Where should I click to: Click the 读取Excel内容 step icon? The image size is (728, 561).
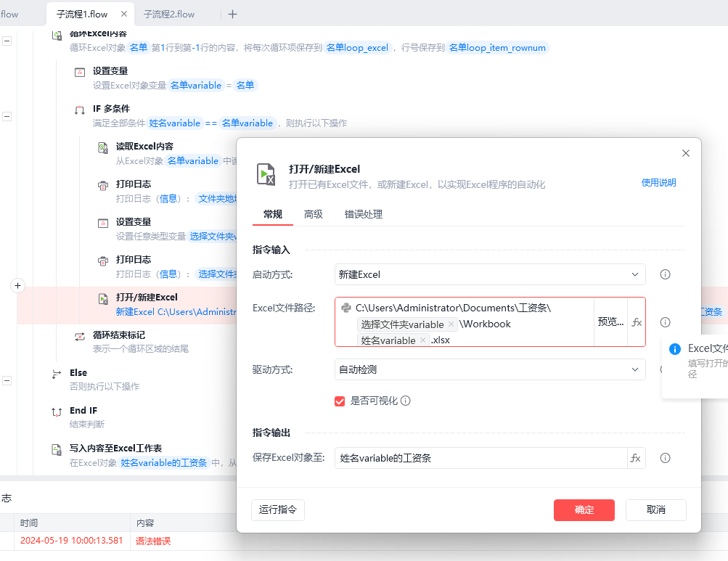(103, 147)
